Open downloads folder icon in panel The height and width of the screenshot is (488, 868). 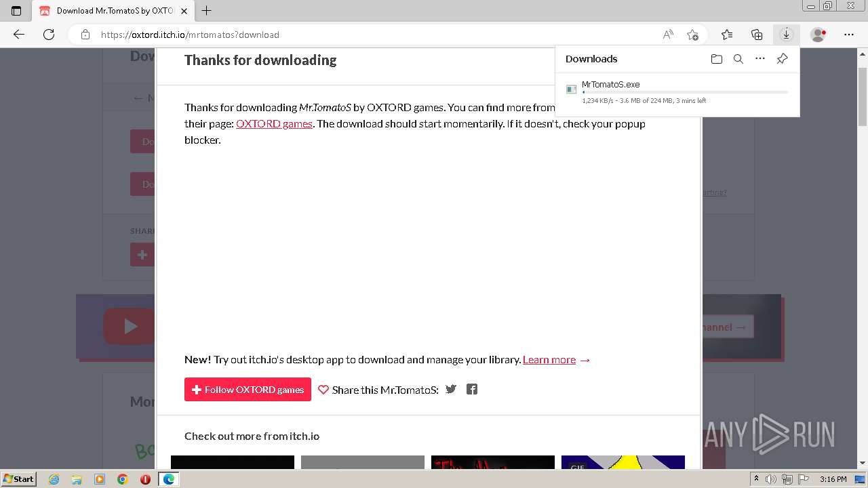click(x=717, y=59)
